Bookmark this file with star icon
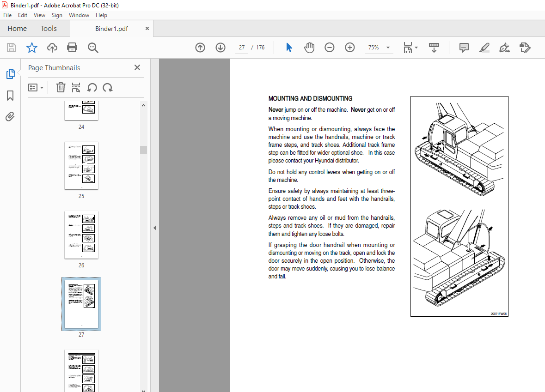The image size is (545, 392). tap(31, 48)
